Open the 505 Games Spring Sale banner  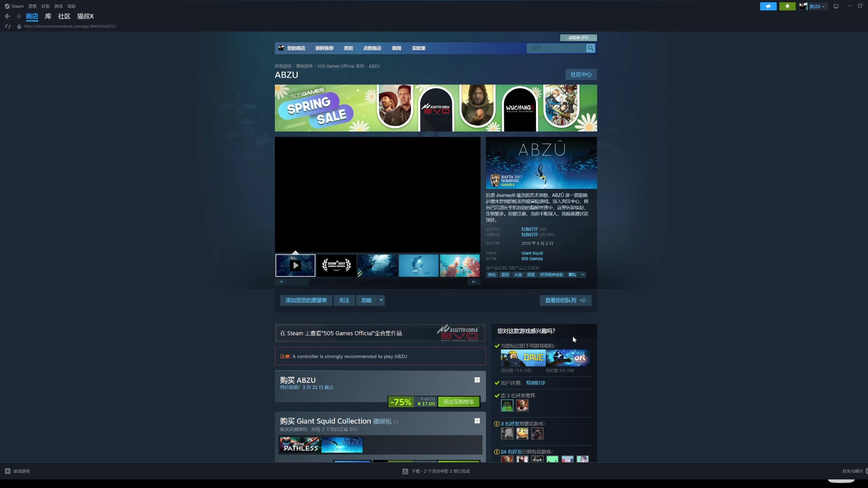(x=435, y=108)
